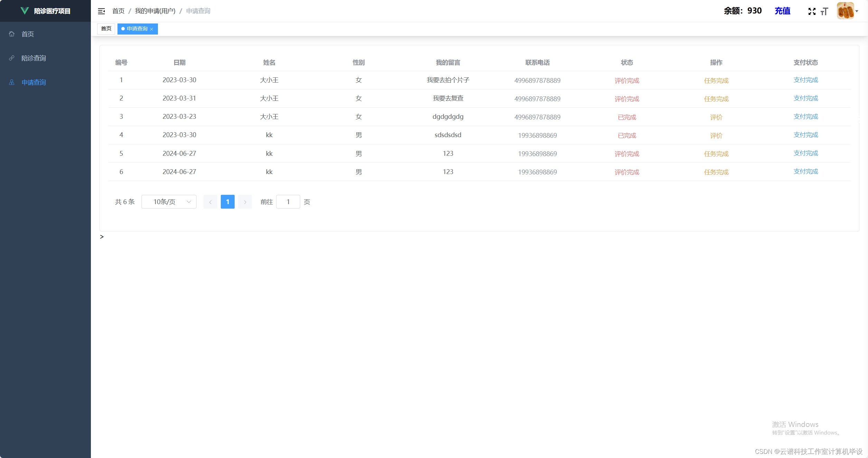
Task: Collapse sidebar with hamburger icon
Action: tap(101, 11)
